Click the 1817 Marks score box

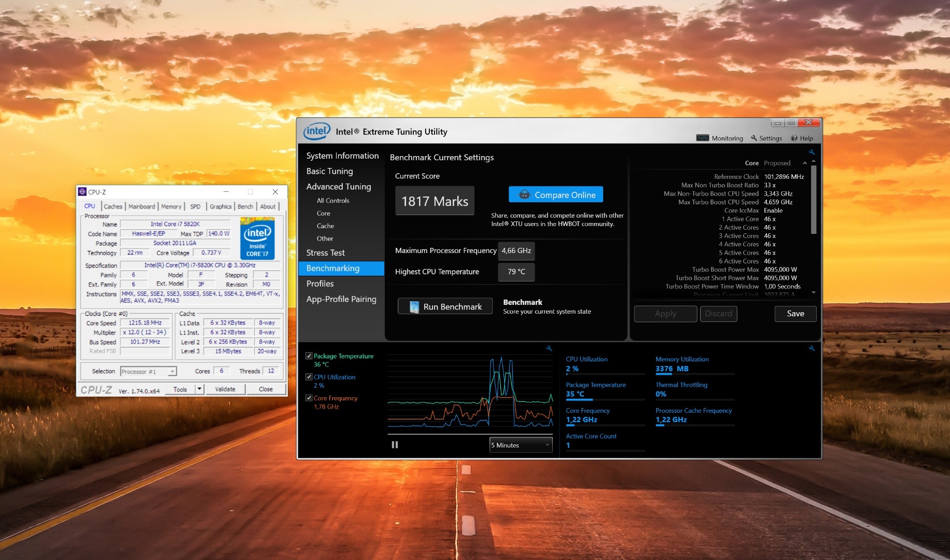(x=435, y=201)
